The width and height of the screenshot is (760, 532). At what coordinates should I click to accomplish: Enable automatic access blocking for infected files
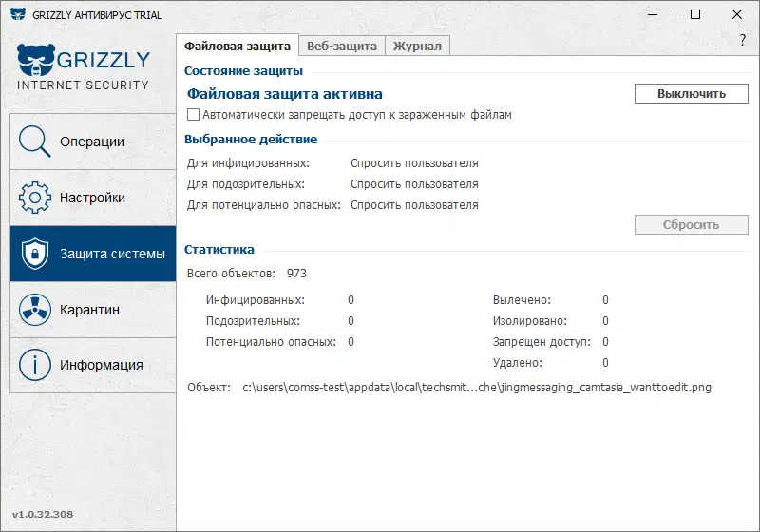coord(193,115)
